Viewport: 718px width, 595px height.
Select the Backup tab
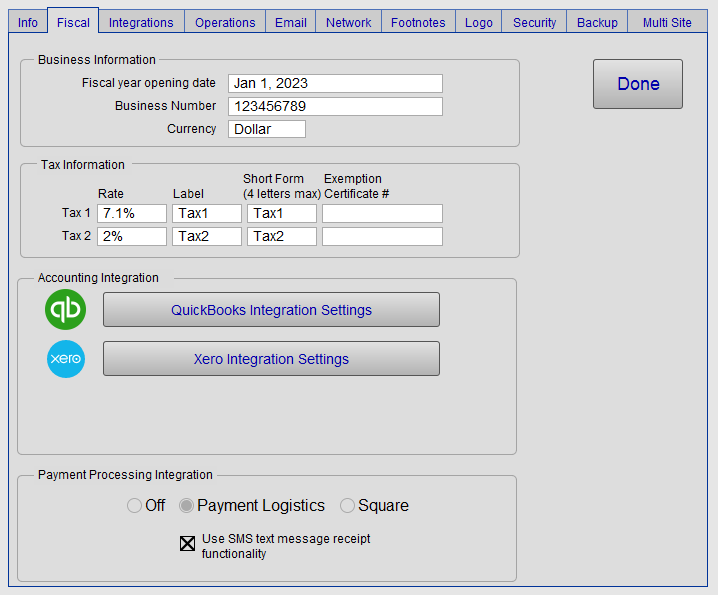pyautogui.click(x=597, y=22)
